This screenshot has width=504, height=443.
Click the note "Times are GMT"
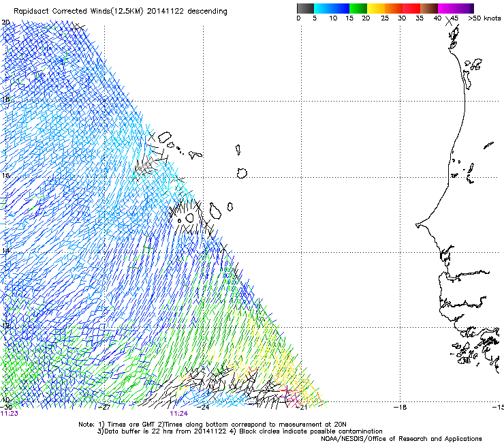pos(131,425)
